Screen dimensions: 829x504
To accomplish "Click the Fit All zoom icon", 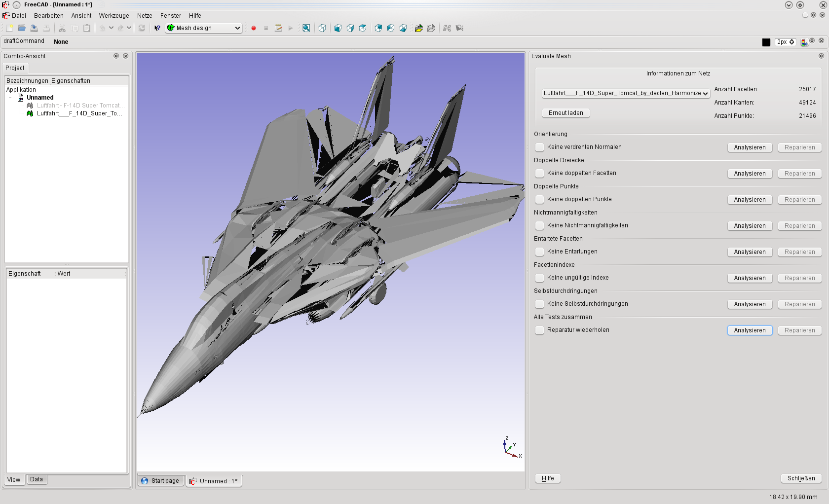I will coord(306,28).
